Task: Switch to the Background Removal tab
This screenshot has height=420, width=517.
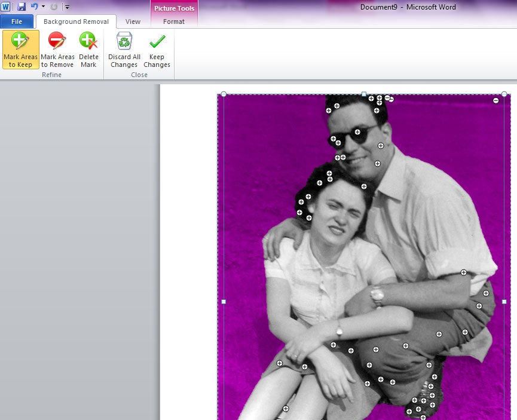Action: [76, 22]
